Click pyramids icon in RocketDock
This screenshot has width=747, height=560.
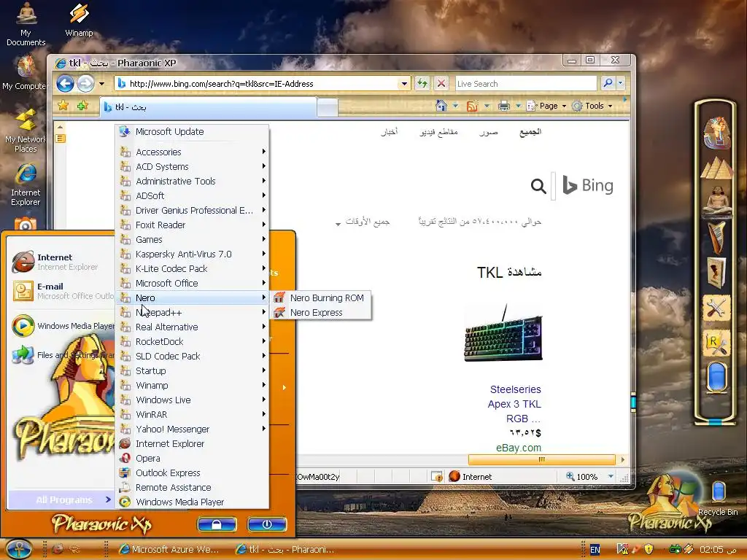point(716,168)
